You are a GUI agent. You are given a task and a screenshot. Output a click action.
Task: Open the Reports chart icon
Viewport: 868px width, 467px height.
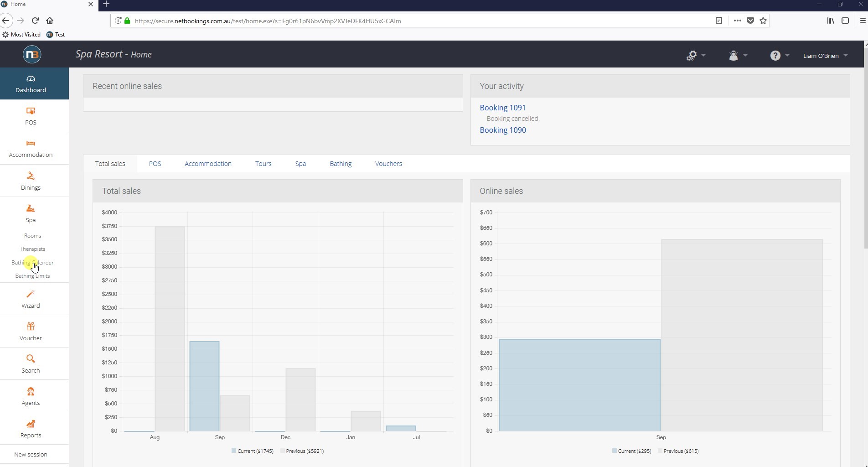[31, 424]
